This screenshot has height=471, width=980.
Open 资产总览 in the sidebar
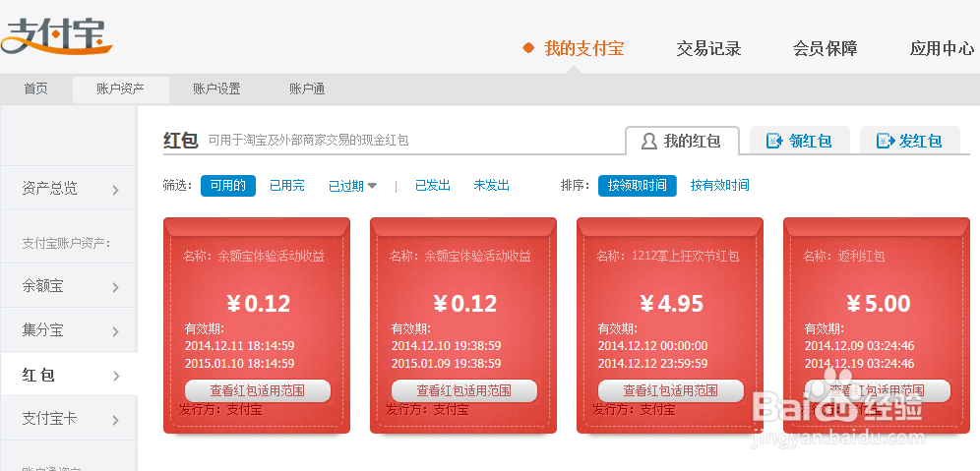pos(69,188)
